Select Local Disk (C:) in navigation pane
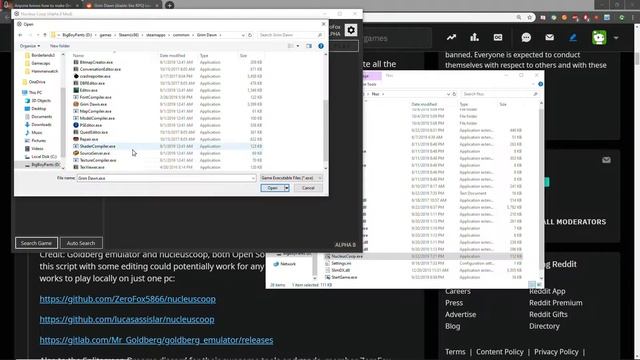Image resolution: width=640 pixels, height=360 pixels. [44, 157]
